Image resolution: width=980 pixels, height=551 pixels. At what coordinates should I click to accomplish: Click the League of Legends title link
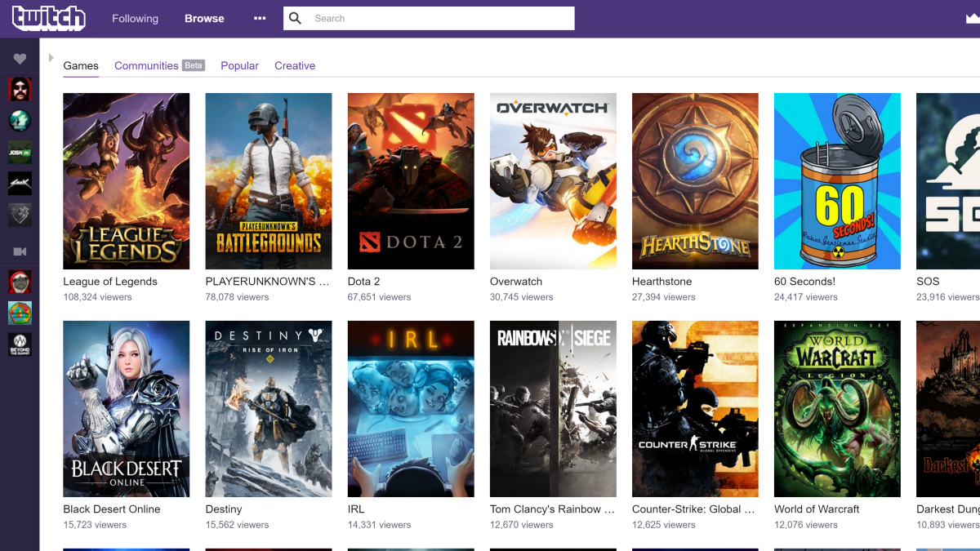pyautogui.click(x=110, y=282)
